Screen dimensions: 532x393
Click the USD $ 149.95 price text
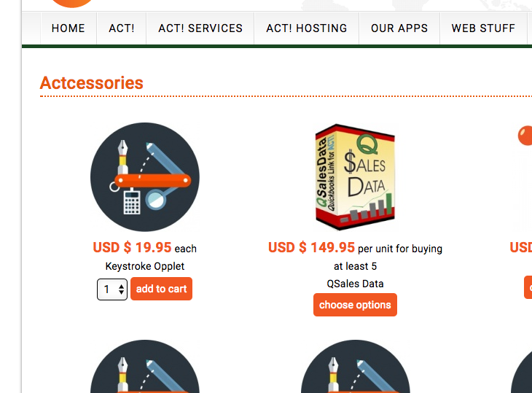pos(312,248)
